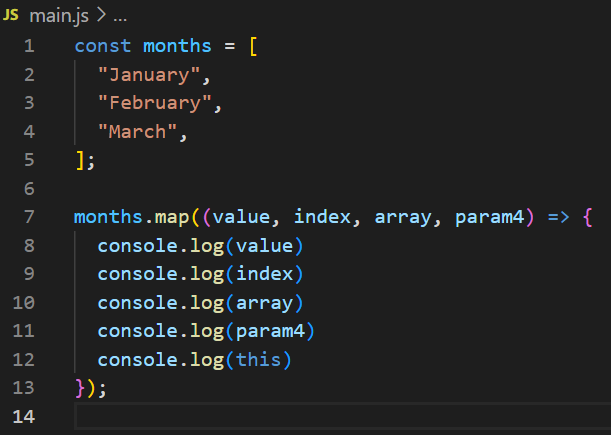Click the closing curly brace on line 13

point(79,388)
